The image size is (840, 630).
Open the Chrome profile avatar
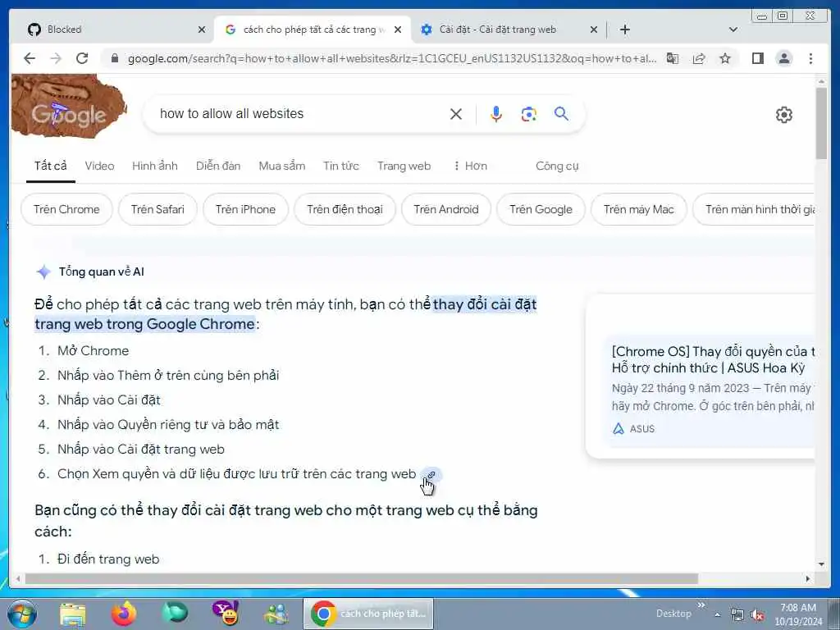tap(783, 58)
